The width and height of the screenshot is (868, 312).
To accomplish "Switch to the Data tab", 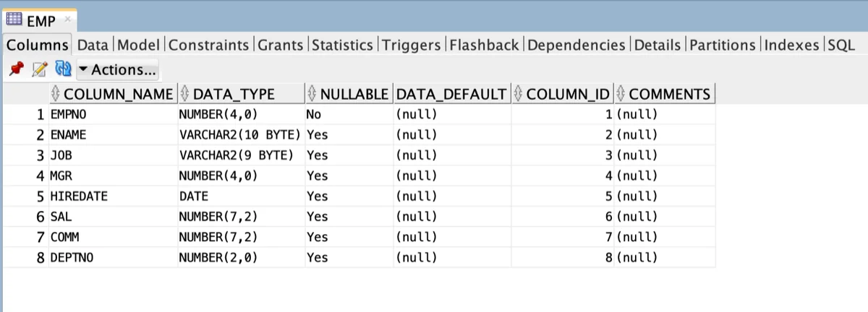I will [93, 45].
